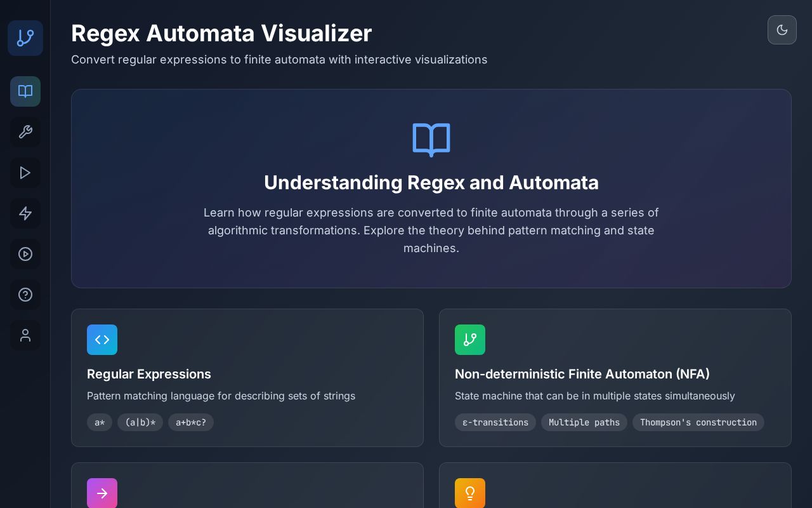Select the play triangle icon in sidebar
This screenshot has height=508, width=812.
click(x=25, y=173)
